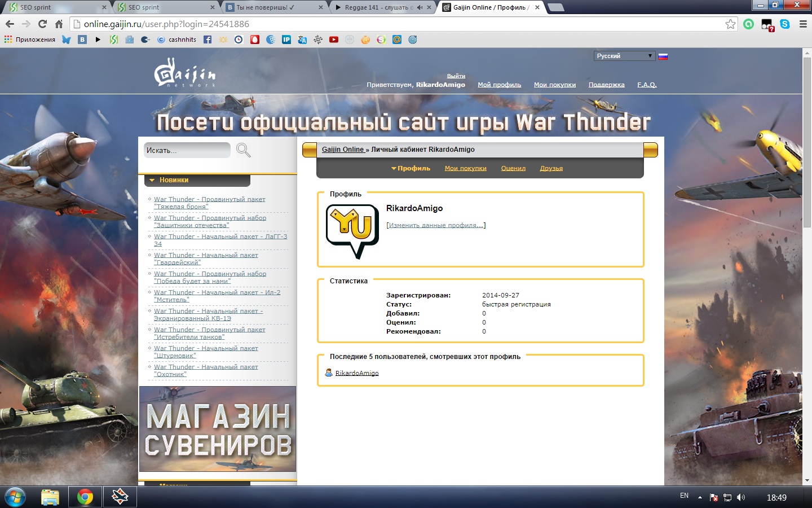The width and height of the screenshot is (812, 508).
Task: Open Экранированный КВ-1Э pack link
Action: point(208,314)
